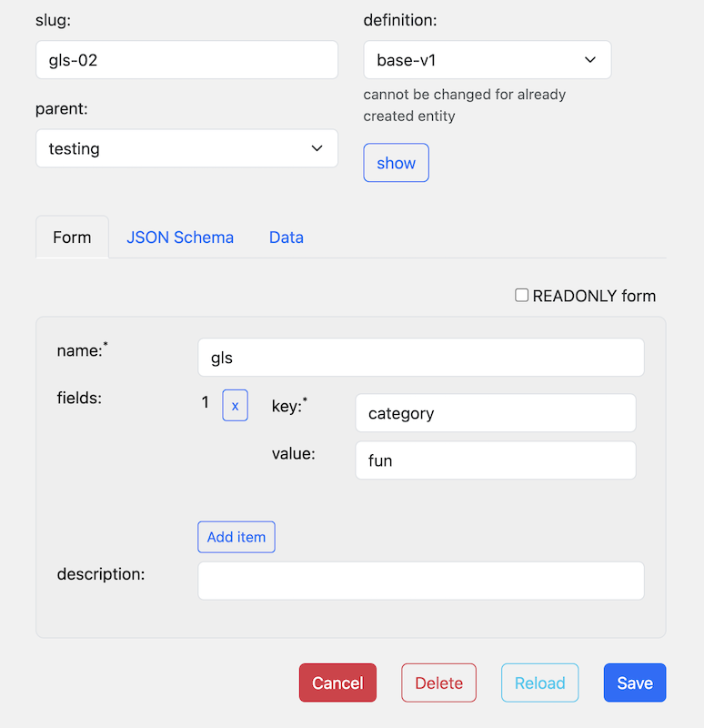Open the JSON Schema tab
The height and width of the screenshot is (728, 704).
[x=180, y=238]
